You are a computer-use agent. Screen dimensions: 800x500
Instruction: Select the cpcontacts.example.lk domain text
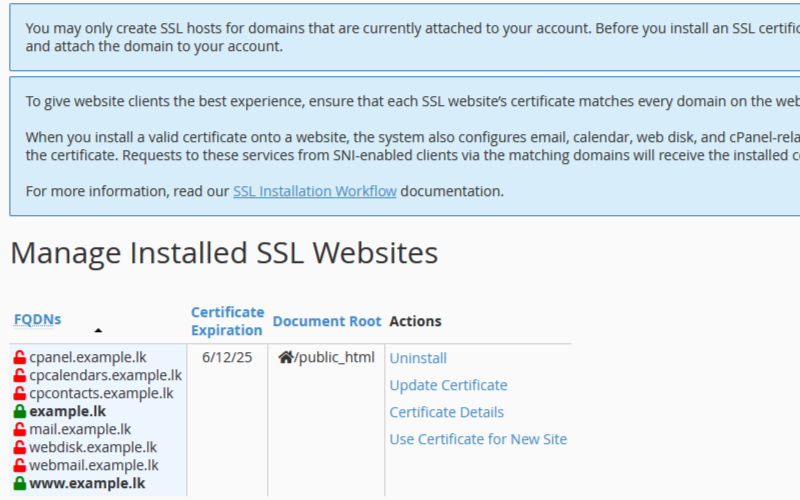(x=101, y=393)
